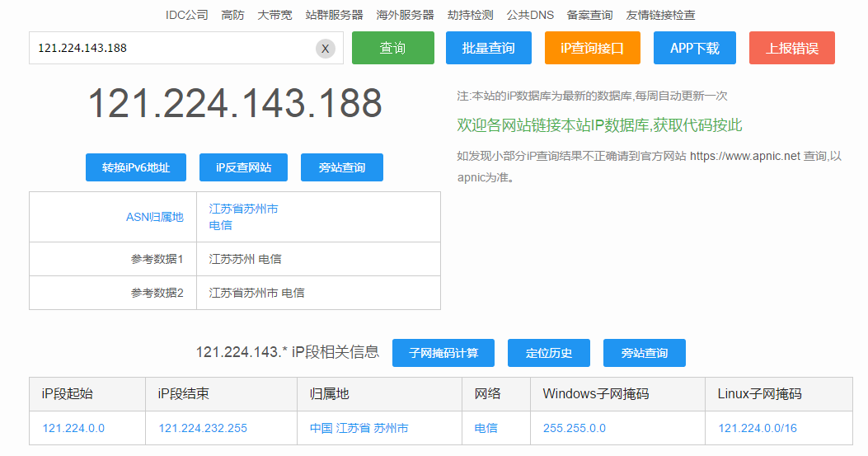Click the 电信 link in ASN row
The width and height of the screenshot is (868, 456).
tap(220, 225)
